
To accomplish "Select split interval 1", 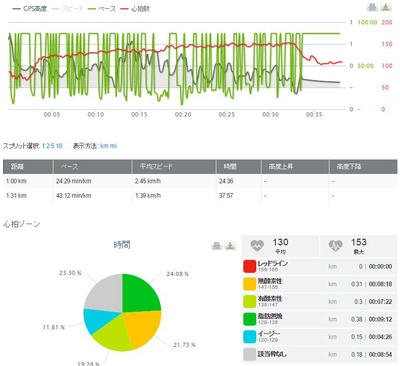I will pos(43,146).
